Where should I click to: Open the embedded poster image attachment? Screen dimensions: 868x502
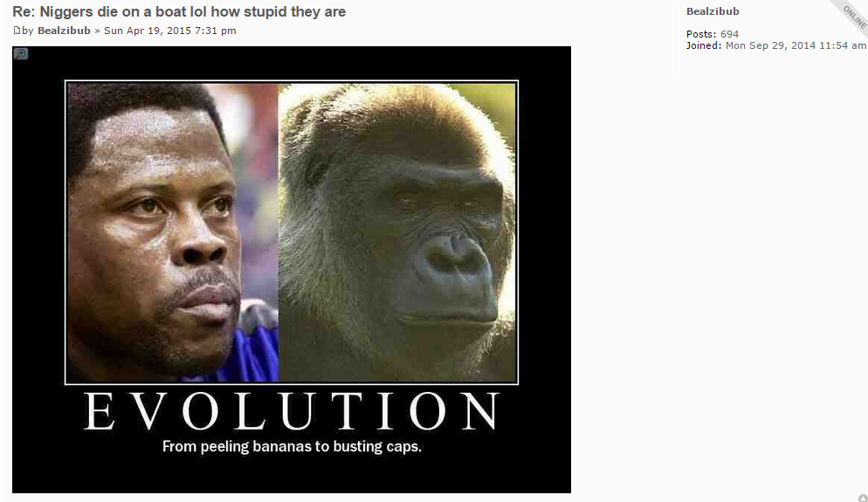[291, 270]
